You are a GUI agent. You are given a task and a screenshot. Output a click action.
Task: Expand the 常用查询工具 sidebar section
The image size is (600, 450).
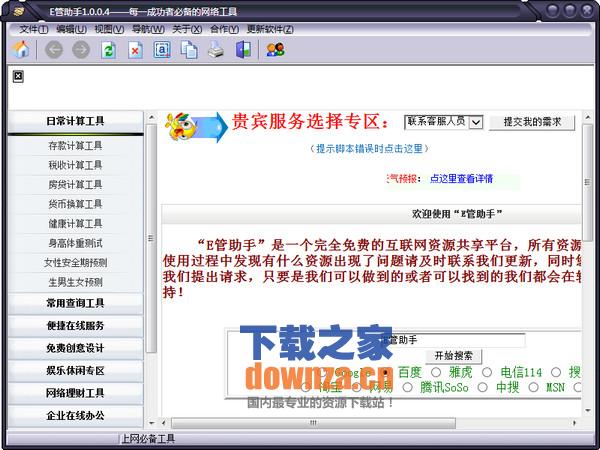click(75, 303)
